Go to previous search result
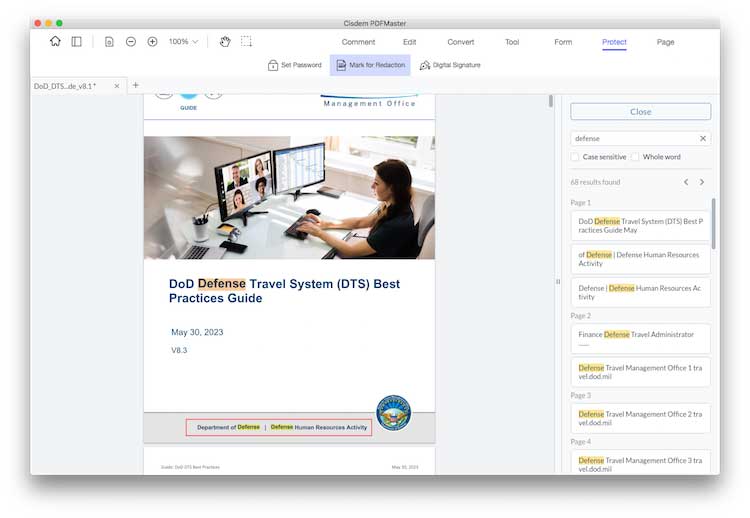The image size is (750, 518). pos(686,182)
